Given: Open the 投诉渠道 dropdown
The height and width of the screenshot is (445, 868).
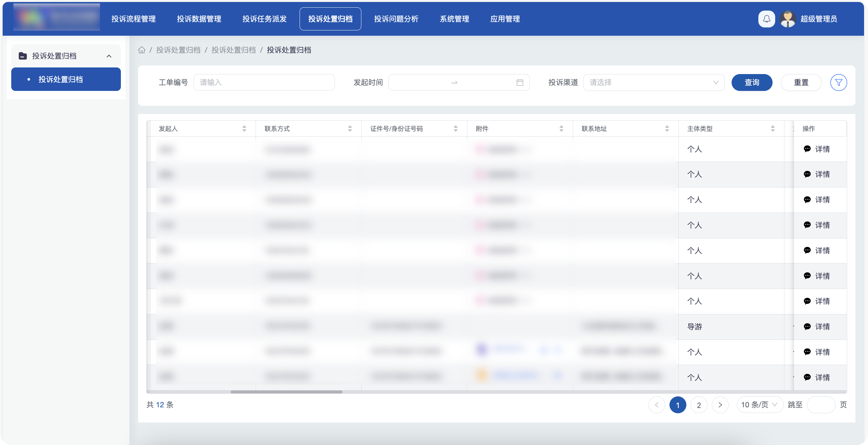Looking at the screenshot, I should coord(654,82).
